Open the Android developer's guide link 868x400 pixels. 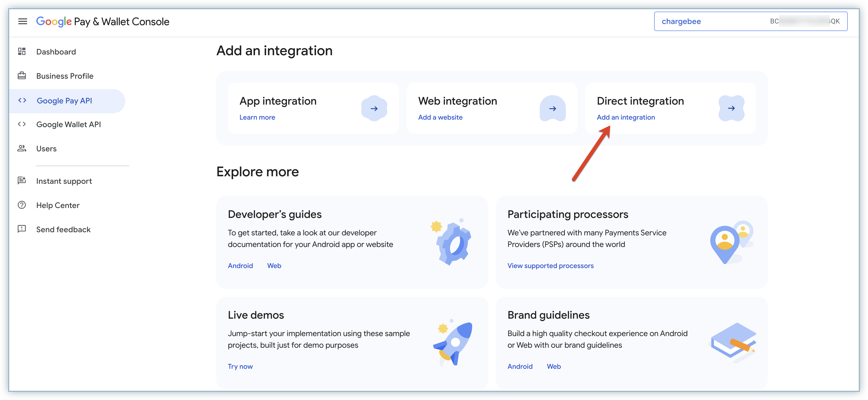(x=240, y=266)
